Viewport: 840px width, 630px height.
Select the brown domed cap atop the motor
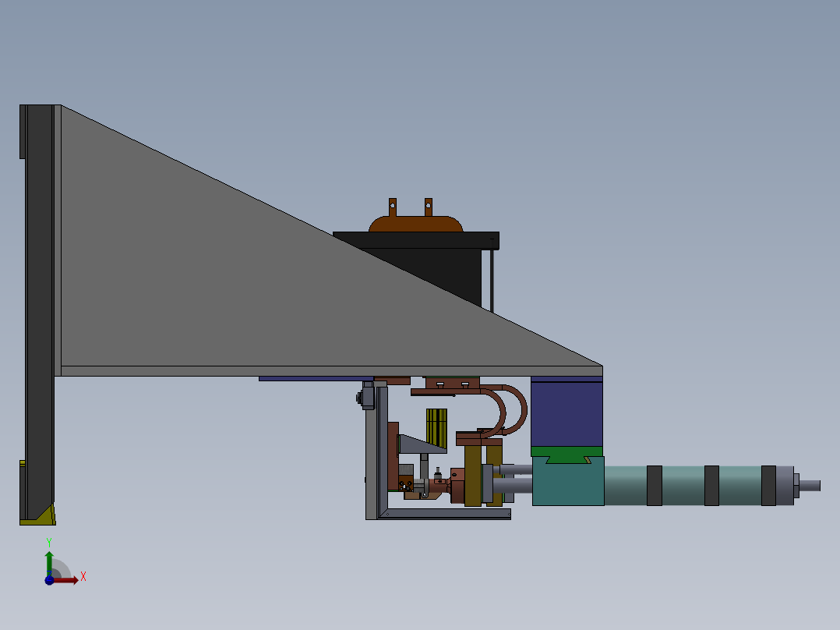tap(416, 224)
